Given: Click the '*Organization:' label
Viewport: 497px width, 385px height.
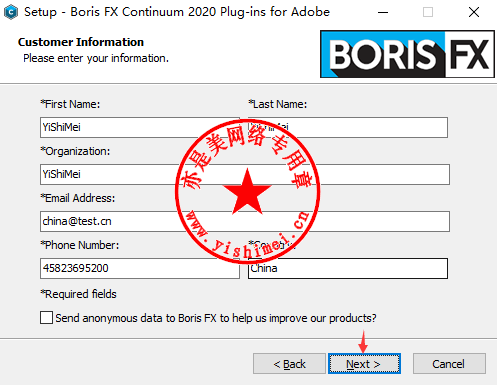Looking at the screenshot, I should [x=75, y=151].
